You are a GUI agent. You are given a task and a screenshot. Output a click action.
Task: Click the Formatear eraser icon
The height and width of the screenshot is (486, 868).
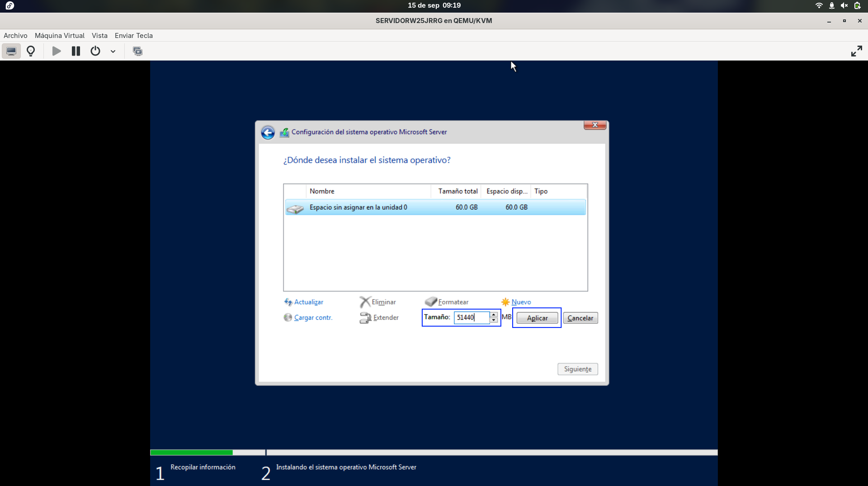431,301
